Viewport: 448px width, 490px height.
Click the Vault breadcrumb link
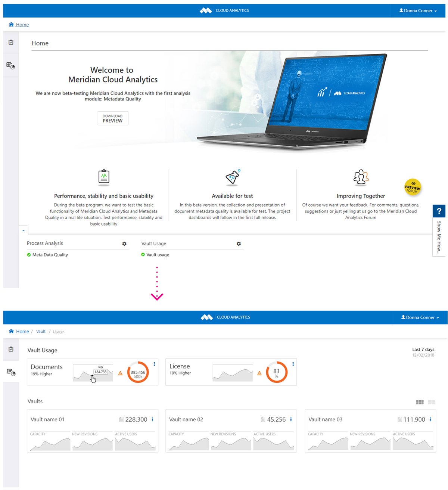click(41, 332)
